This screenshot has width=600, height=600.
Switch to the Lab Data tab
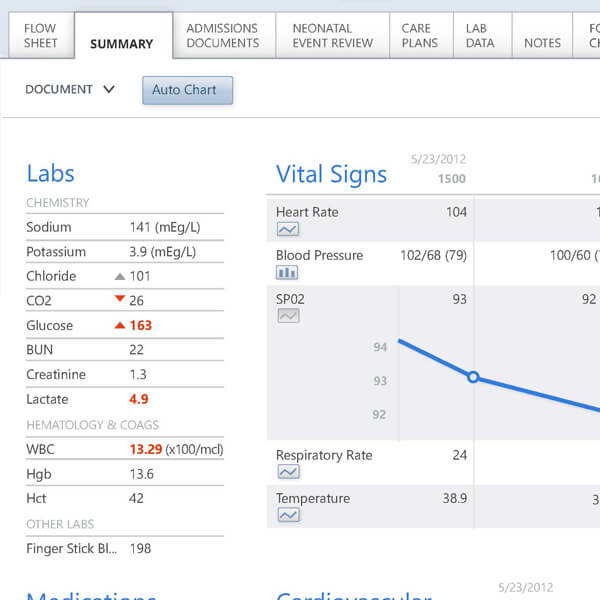[480, 36]
